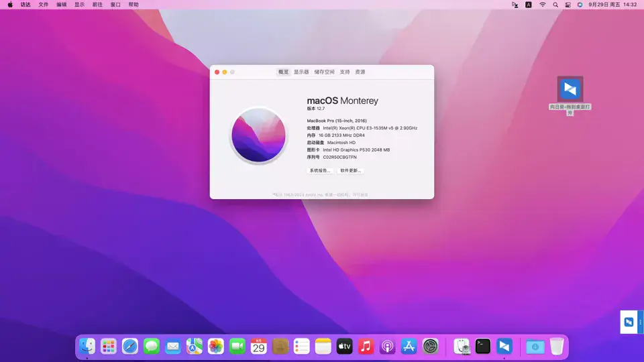The height and width of the screenshot is (362, 644).
Task: Open Launchpad in the Dock
Action: [x=109, y=347]
